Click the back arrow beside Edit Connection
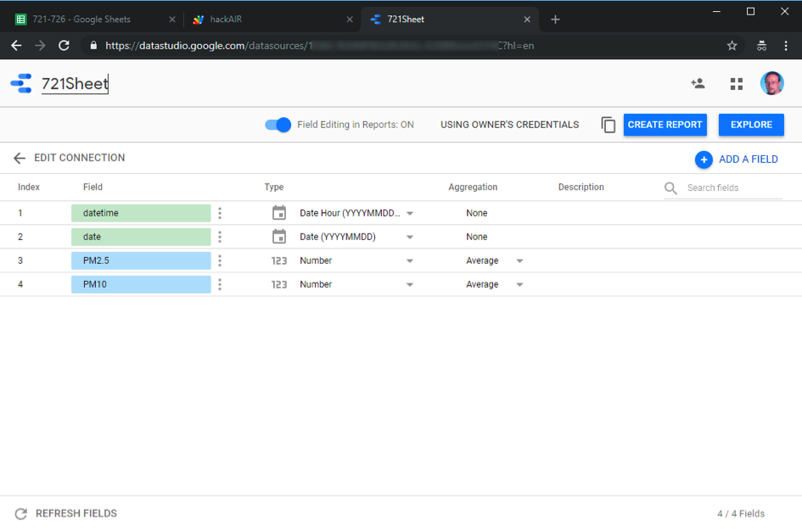 tap(20, 158)
